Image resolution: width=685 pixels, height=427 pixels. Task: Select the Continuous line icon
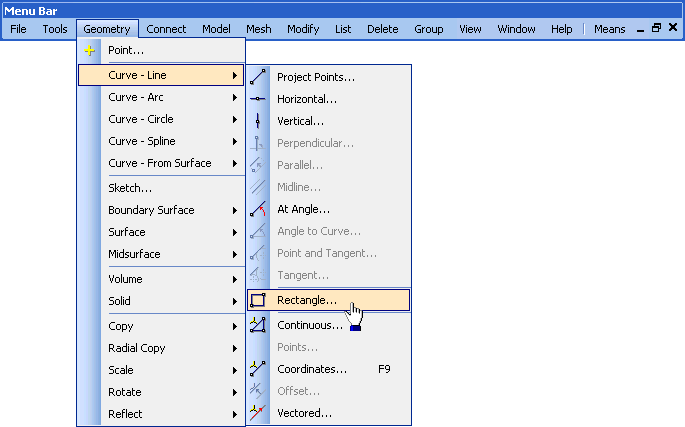pos(258,325)
